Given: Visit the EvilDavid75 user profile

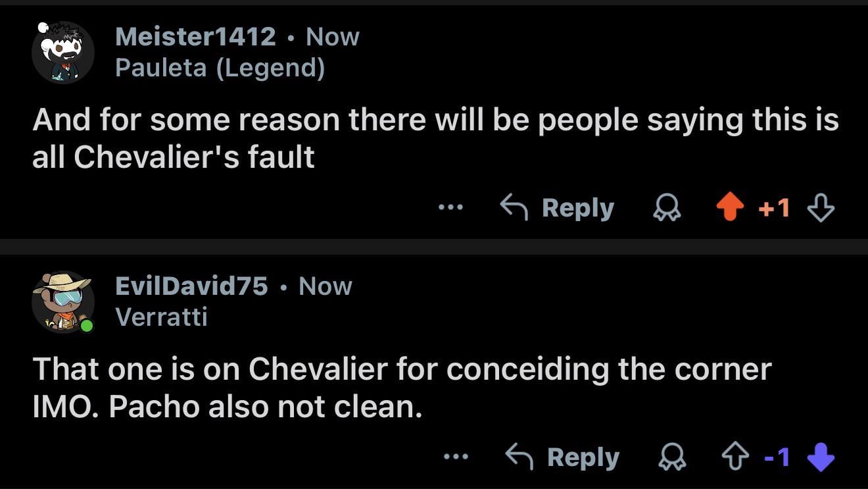Looking at the screenshot, I should pos(191,286).
